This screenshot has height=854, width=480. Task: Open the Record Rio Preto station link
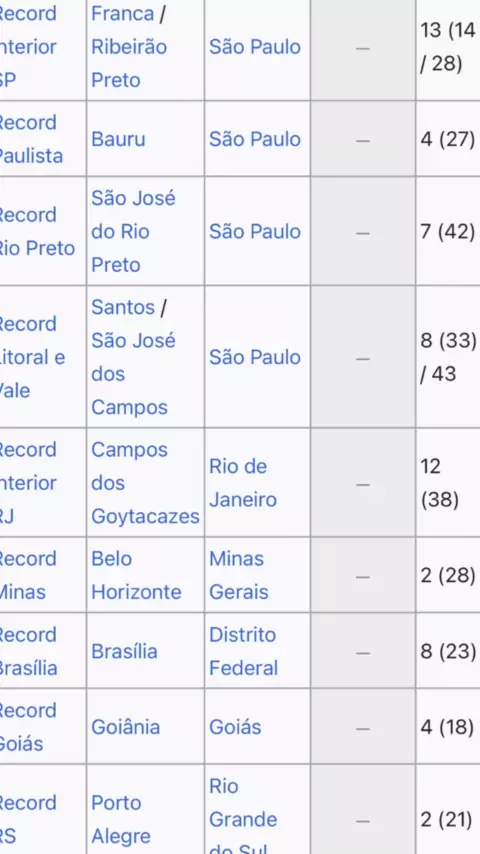pos(37,231)
